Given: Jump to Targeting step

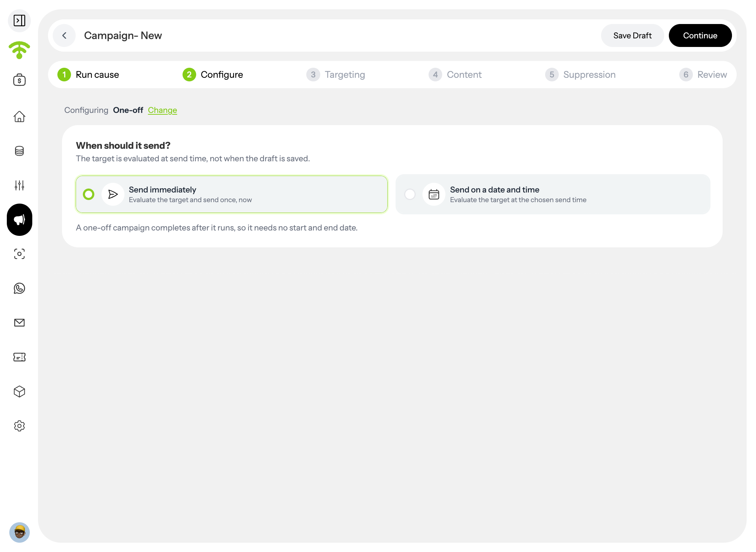Looking at the screenshot, I should (x=336, y=75).
